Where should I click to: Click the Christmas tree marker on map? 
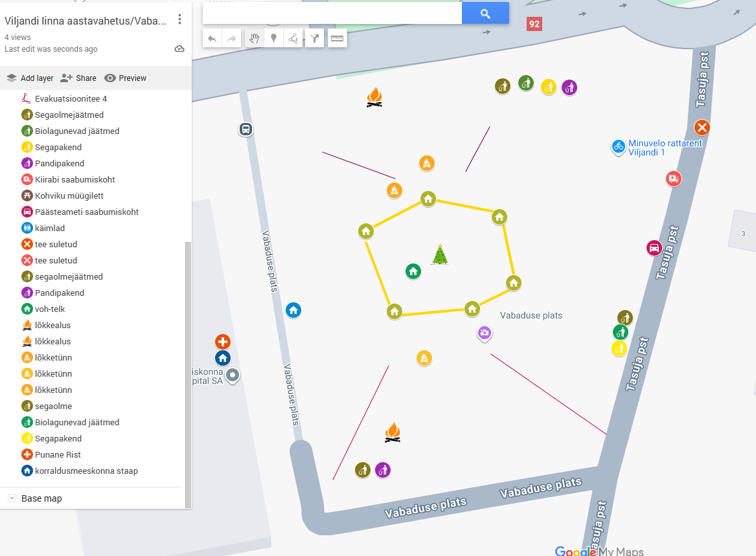440,254
